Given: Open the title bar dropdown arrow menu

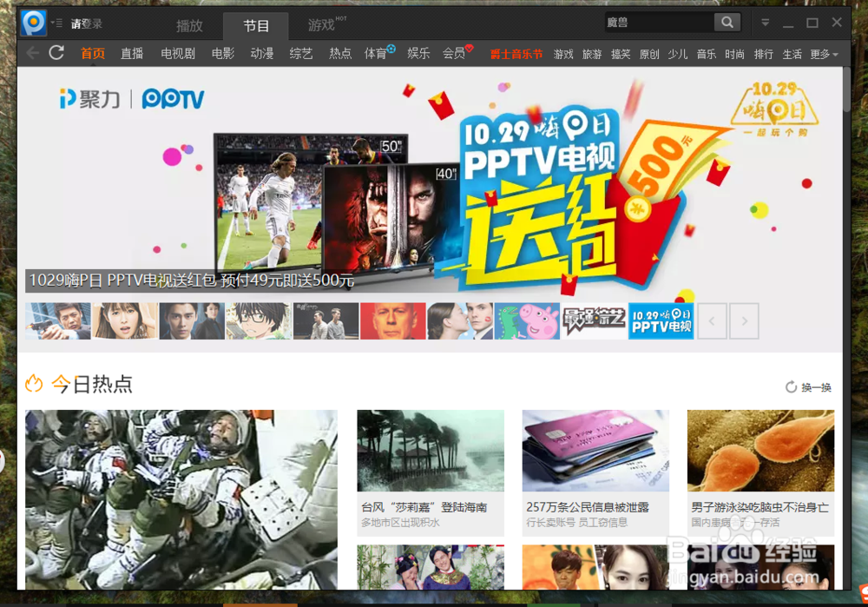Looking at the screenshot, I should pyautogui.click(x=765, y=23).
